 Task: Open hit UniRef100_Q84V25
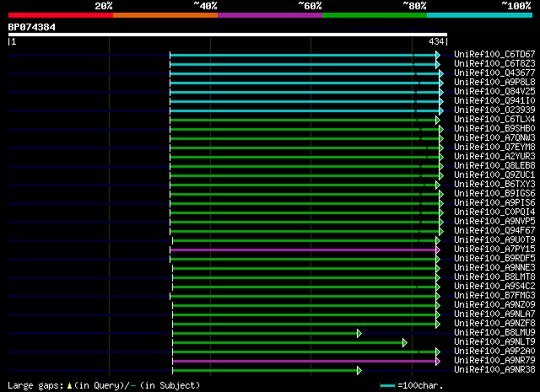pyautogui.click(x=494, y=92)
